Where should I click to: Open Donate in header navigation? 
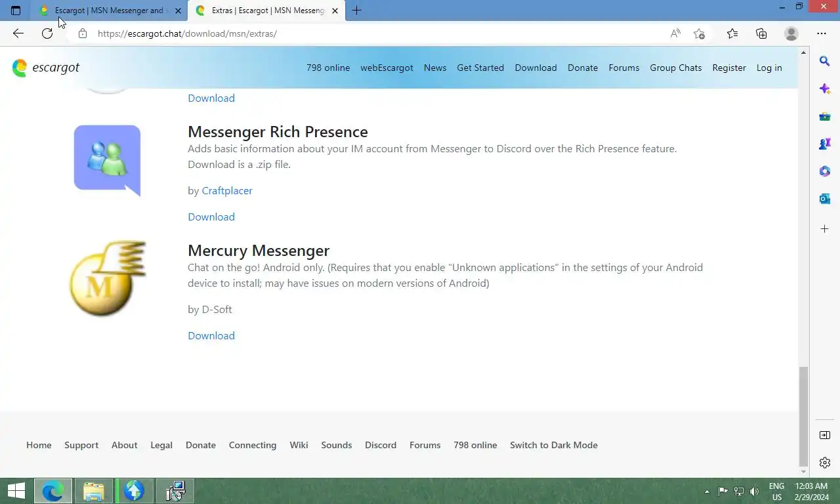pyautogui.click(x=583, y=68)
